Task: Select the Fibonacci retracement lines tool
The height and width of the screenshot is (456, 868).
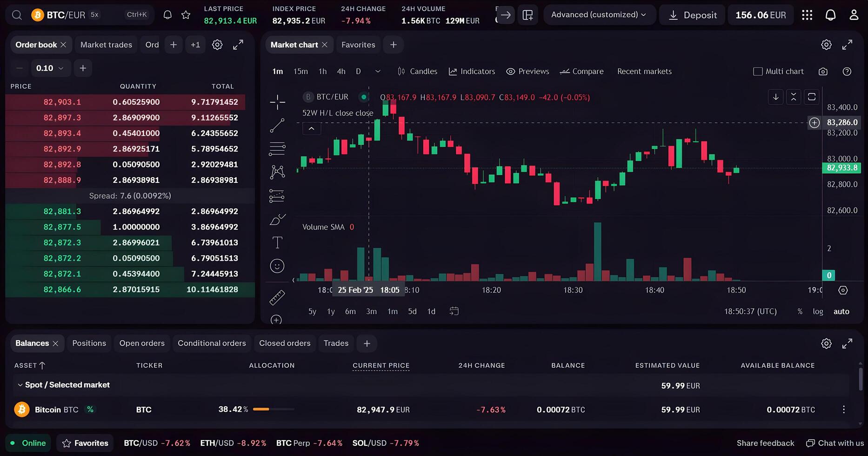Action: click(277, 149)
